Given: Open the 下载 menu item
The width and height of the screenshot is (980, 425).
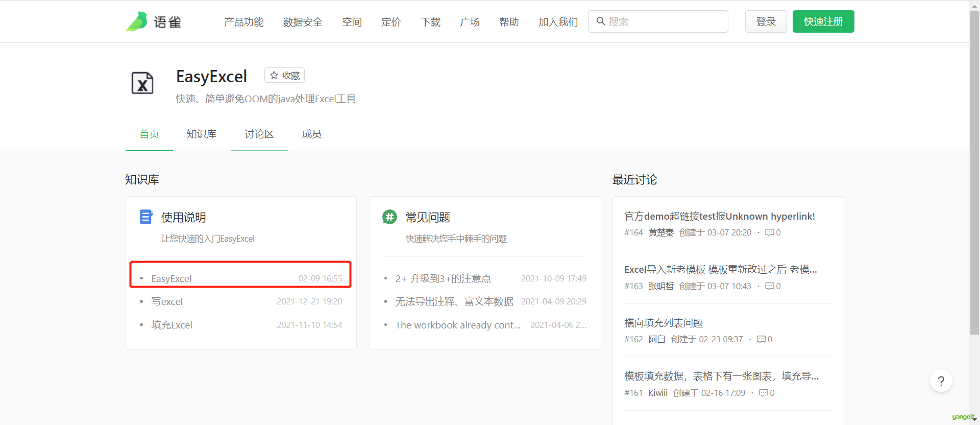Looking at the screenshot, I should click(430, 22).
